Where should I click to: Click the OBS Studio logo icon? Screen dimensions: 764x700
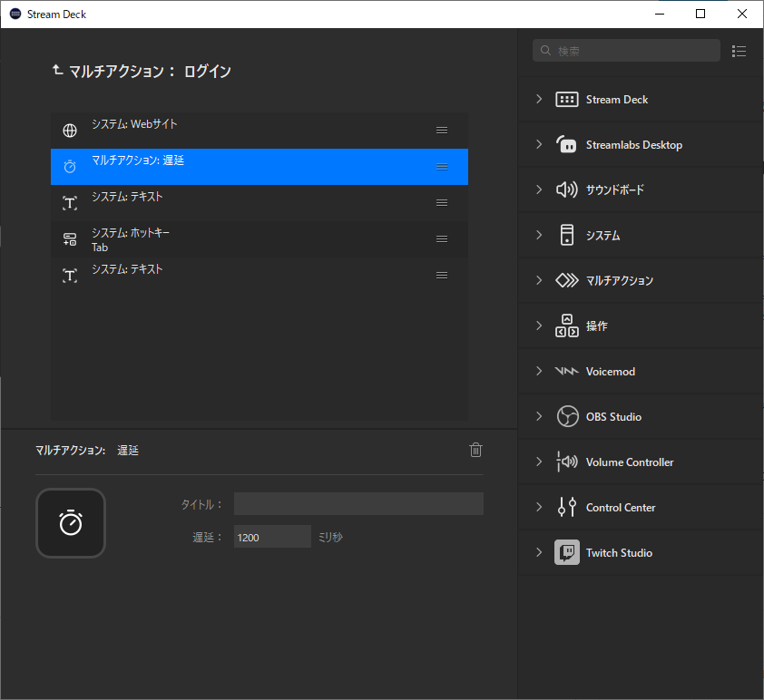coord(568,416)
